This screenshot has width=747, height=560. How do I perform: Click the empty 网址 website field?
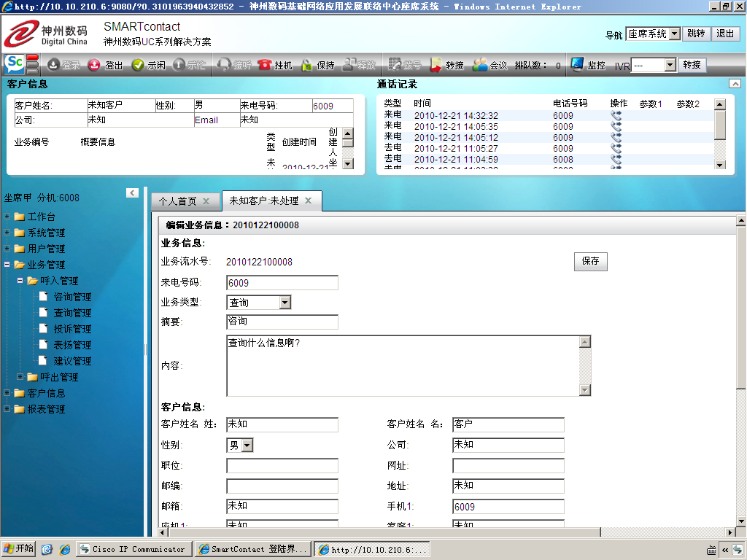(x=508, y=466)
